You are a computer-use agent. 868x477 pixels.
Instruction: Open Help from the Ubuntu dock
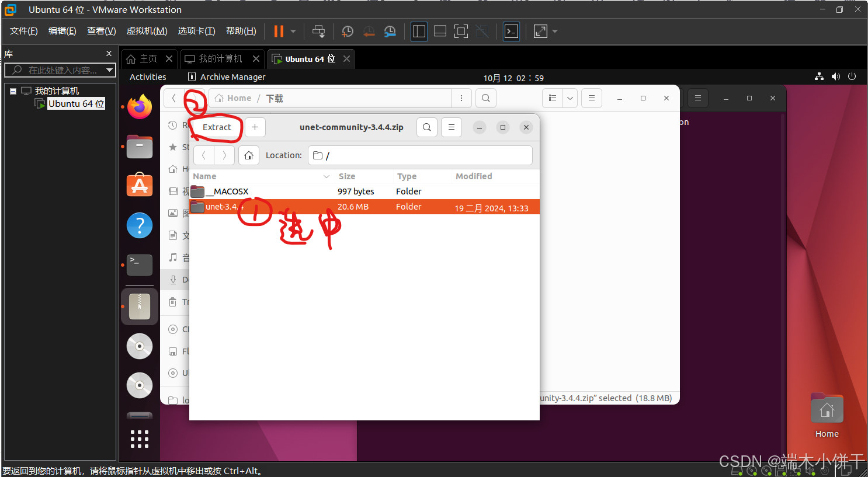click(140, 225)
